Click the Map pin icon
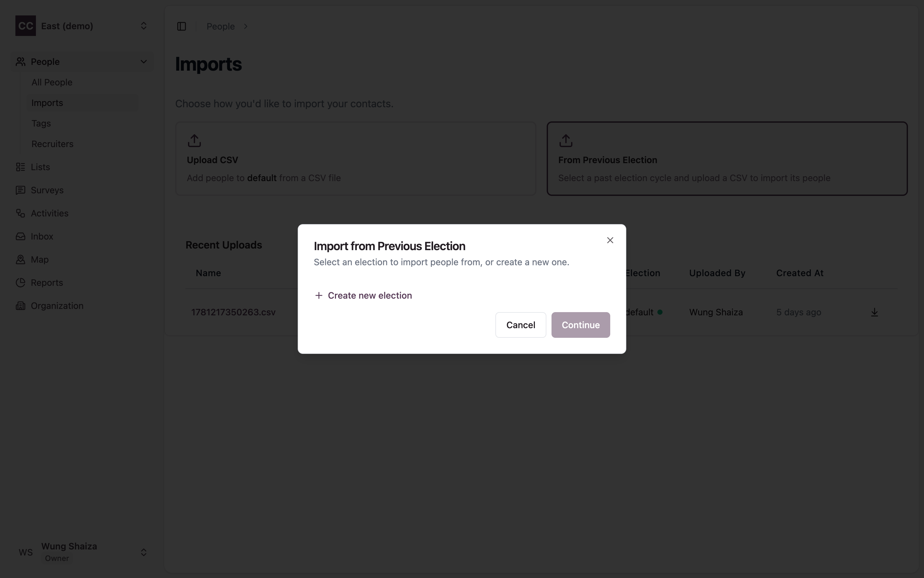 pos(21,259)
